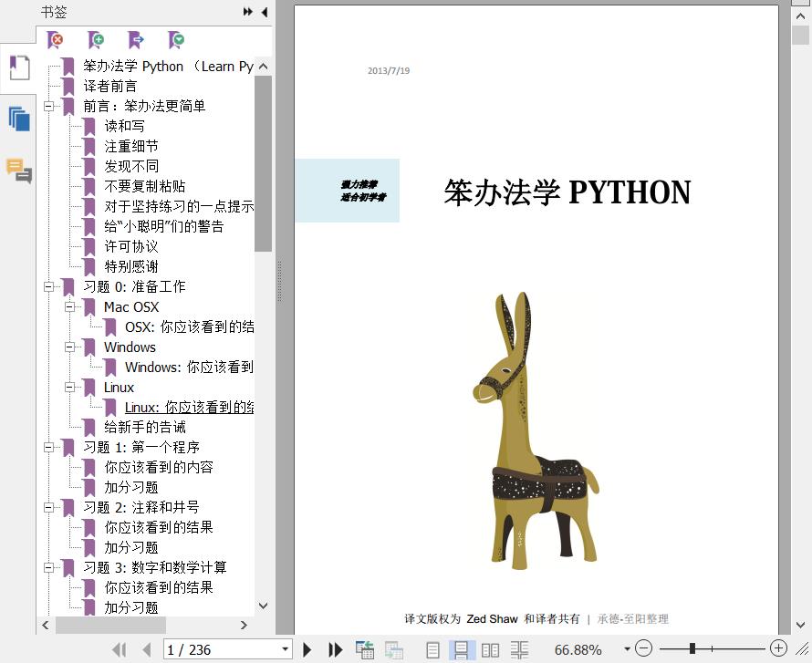Click the delete bookmark icon
The height and width of the screenshot is (663, 812).
click(x=55, y=39)
